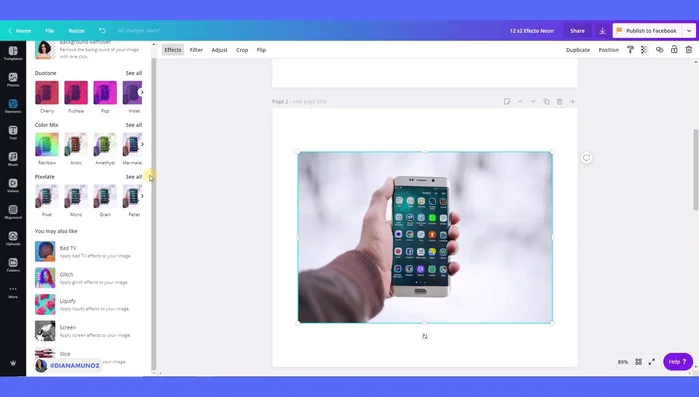The image size is (699, 397).
Task: Click the Duplicate button
Action: pyautogui.click(x=578, y=50)
